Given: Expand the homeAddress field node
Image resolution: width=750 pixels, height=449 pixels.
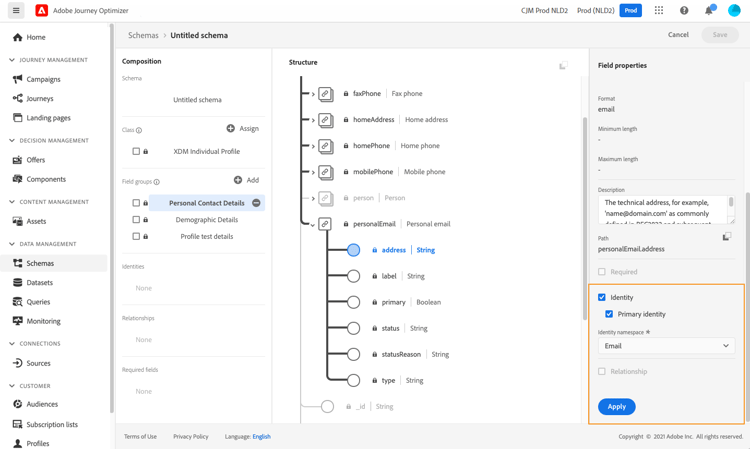Looking at the screenshot, I should [313, 120].
